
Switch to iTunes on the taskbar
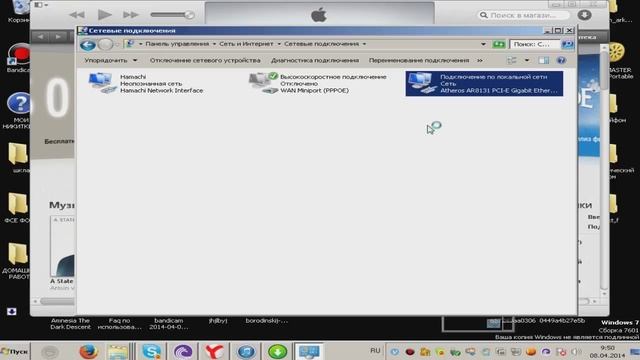coord(246,351)
